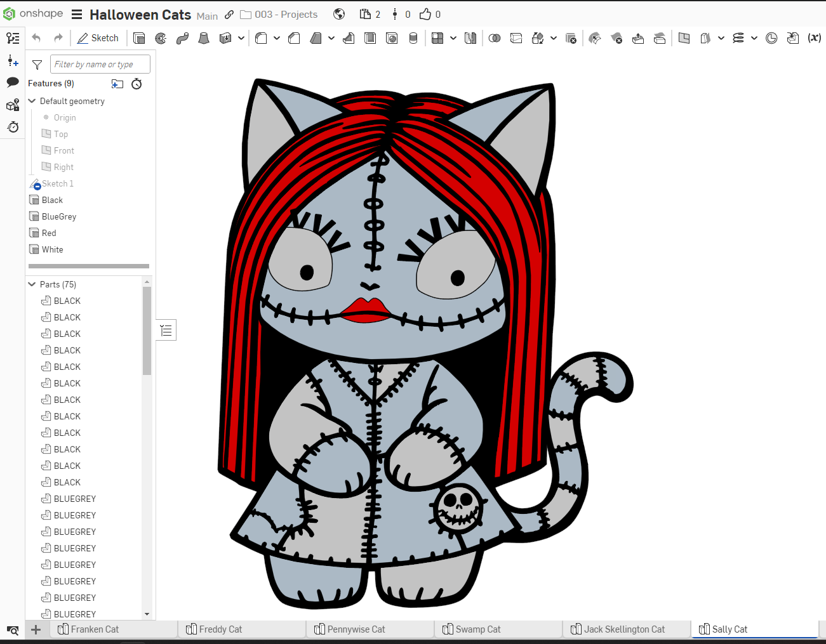Select the Rib tool
The width and height of the screenshot is (826, 644).
point(349,38)
